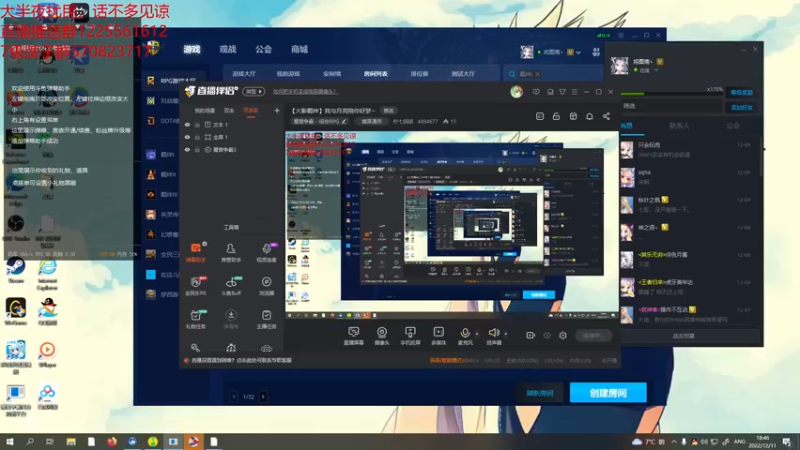Image resolution: width=800 pixels, height=450 pixels.
Task: Focus the 筛选 filter field in friends window
Action: tap(671, 106)
